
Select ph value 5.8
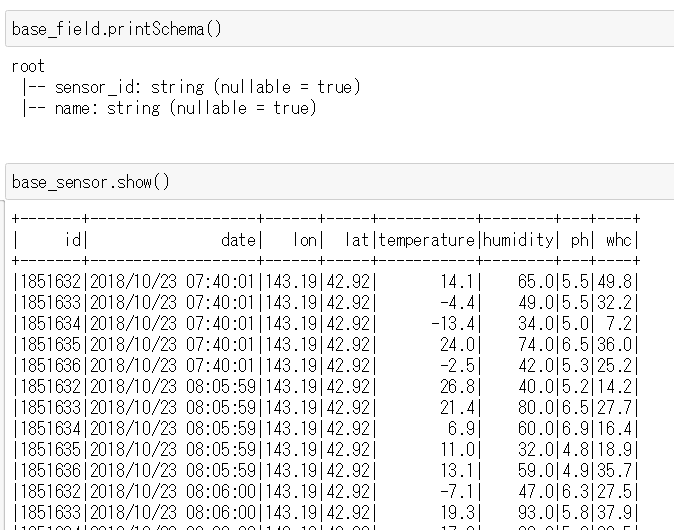click(575, 513)
